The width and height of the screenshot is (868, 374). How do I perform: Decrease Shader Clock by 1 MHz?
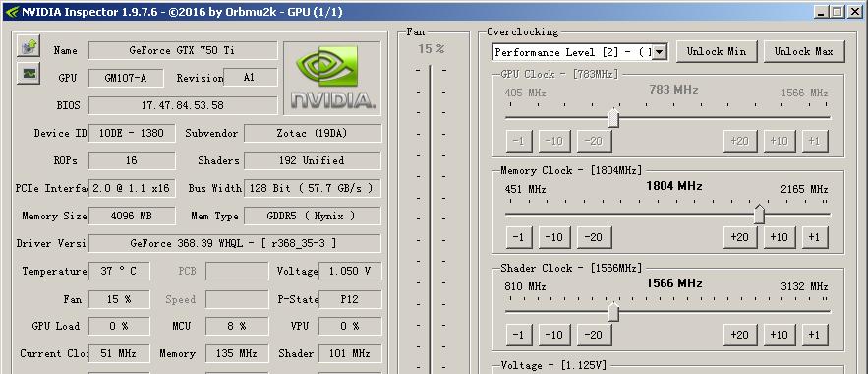tap(519, 335)
